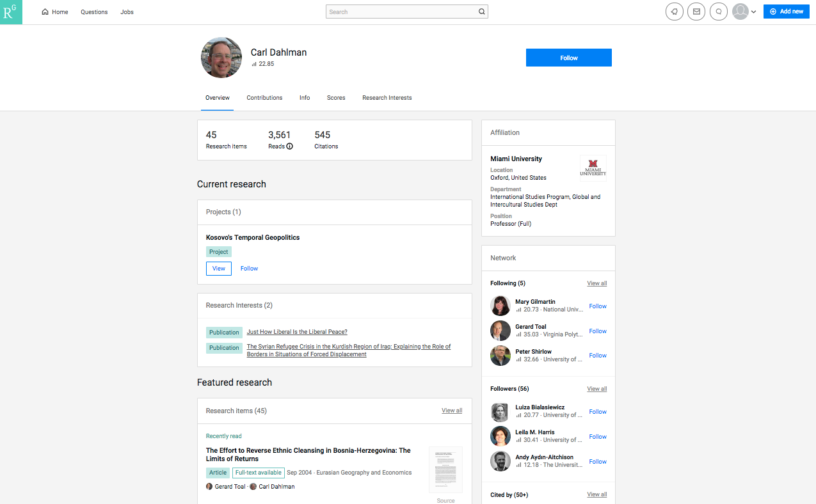Follow Gerard Toal in the Network panel
The height and width of the screenshot is (504, 816).
(597, 331)
